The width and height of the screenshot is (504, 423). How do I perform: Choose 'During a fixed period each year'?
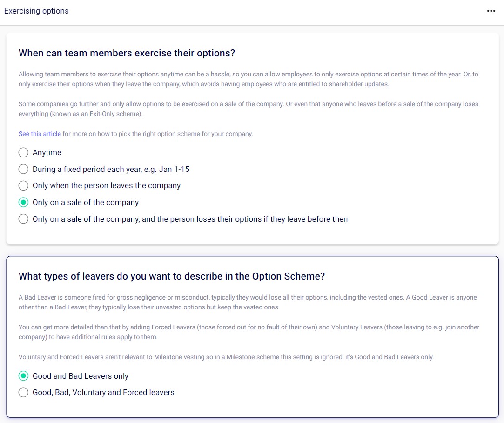(x=23, y=169)
